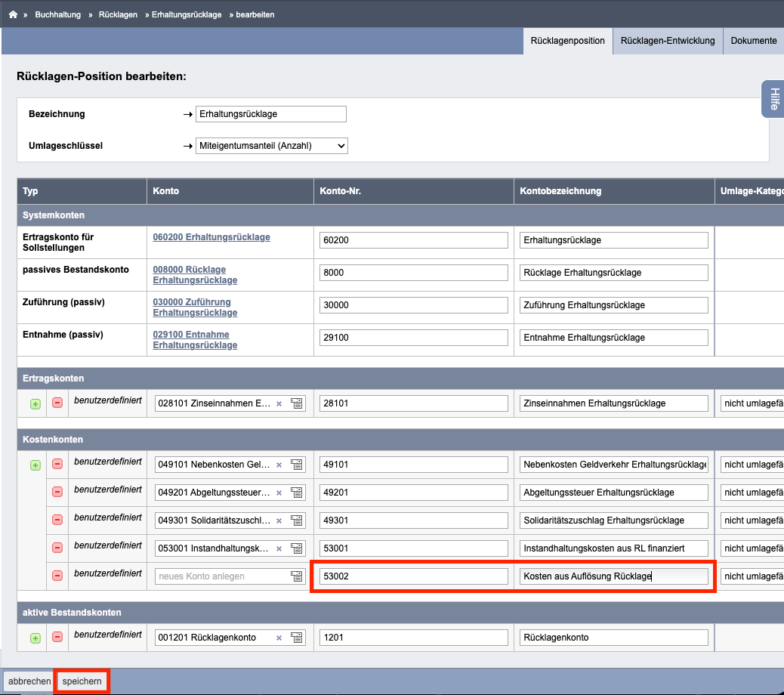
Task: Click the Kosten aus Auflösung Rücklage field
Action: (614, 576)
